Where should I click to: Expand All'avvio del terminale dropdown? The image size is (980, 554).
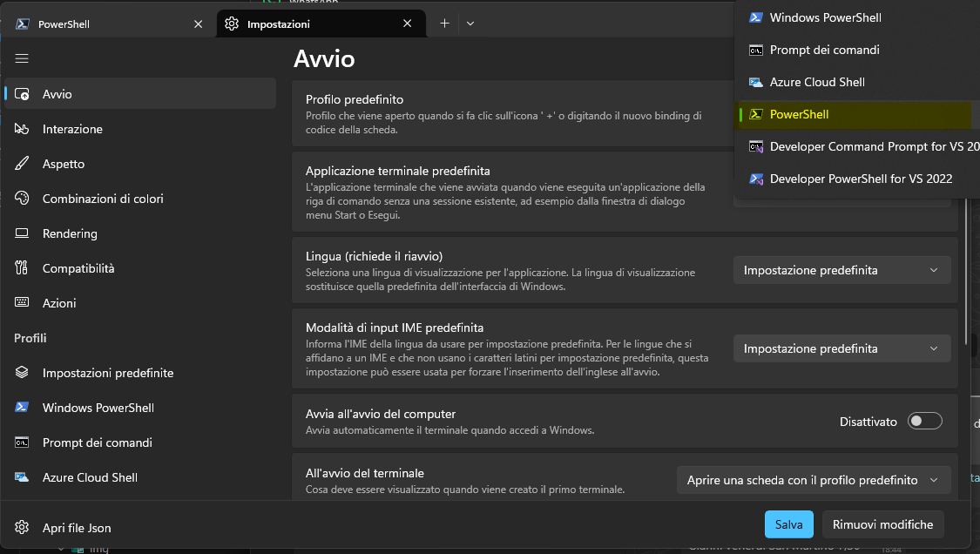pos(812,480)
